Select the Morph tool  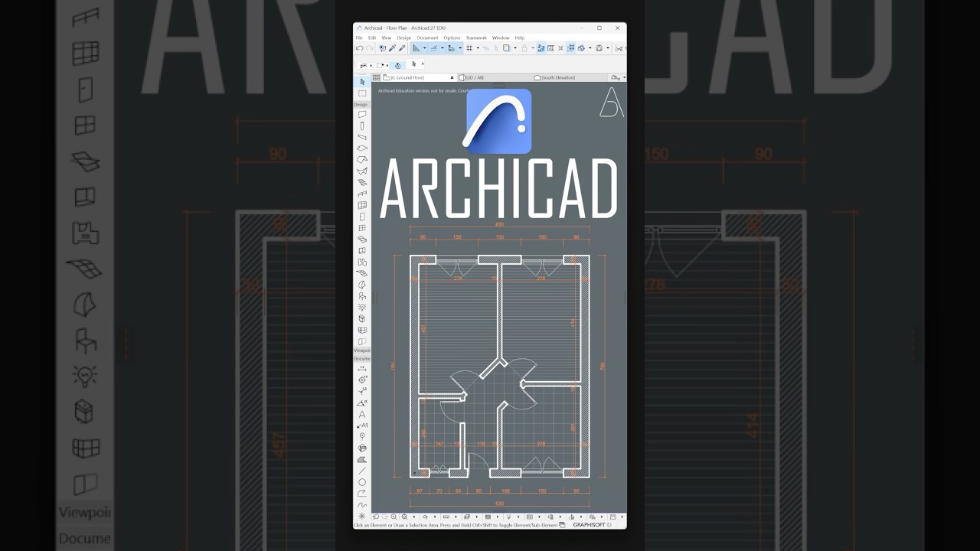[362, 285]
